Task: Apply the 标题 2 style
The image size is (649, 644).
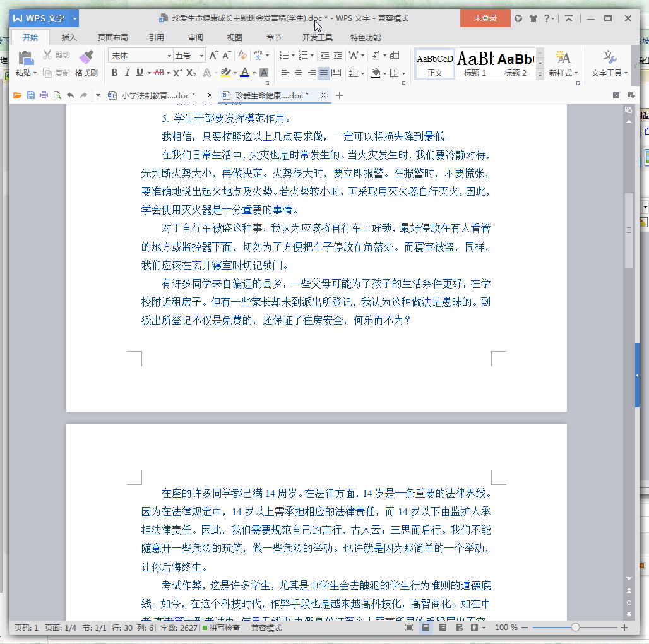Action: [x=515, y=64]
